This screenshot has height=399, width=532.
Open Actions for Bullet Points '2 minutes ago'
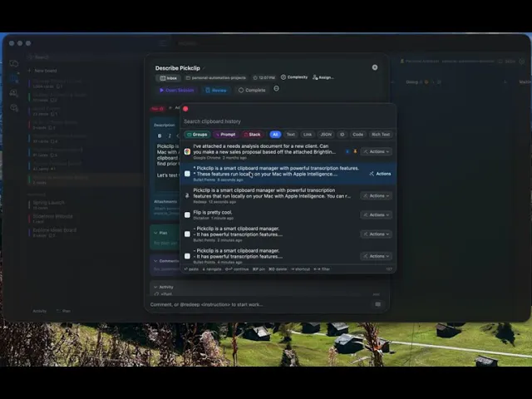tap(377, 234)
